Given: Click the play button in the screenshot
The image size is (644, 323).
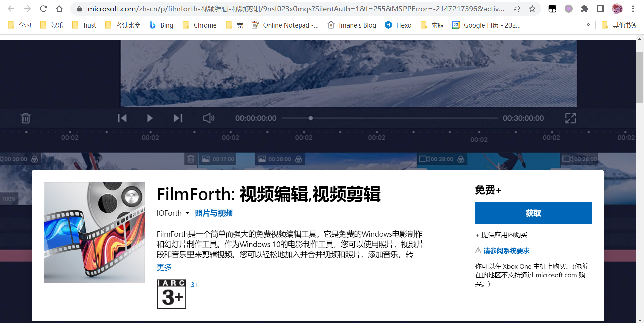Looking at the screenshot, I should [x=150, y=118].
